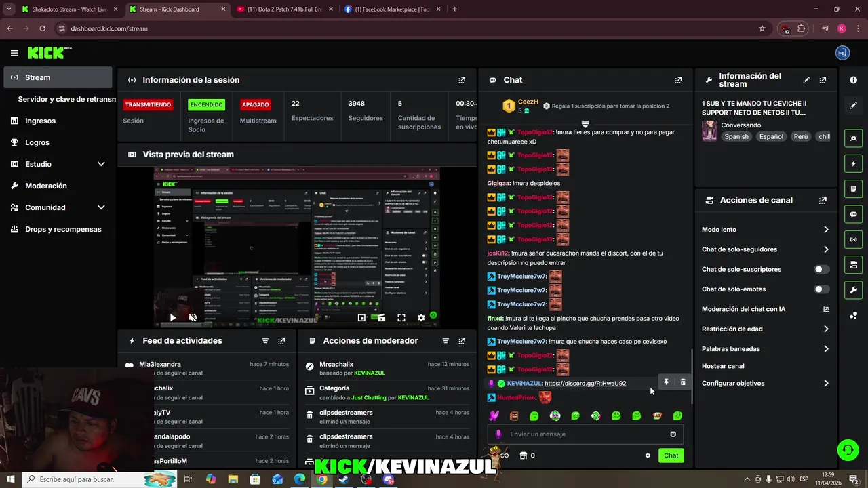Open the profile avatar at top right
This screenshot has width=868, height=488.
coord(842,53)
